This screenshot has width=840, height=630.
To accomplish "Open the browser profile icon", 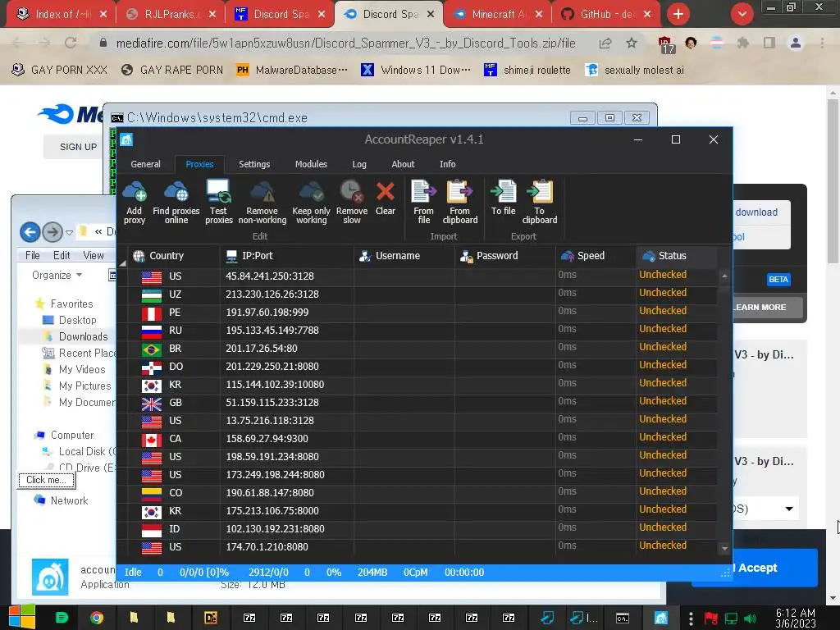I will 796,43.
